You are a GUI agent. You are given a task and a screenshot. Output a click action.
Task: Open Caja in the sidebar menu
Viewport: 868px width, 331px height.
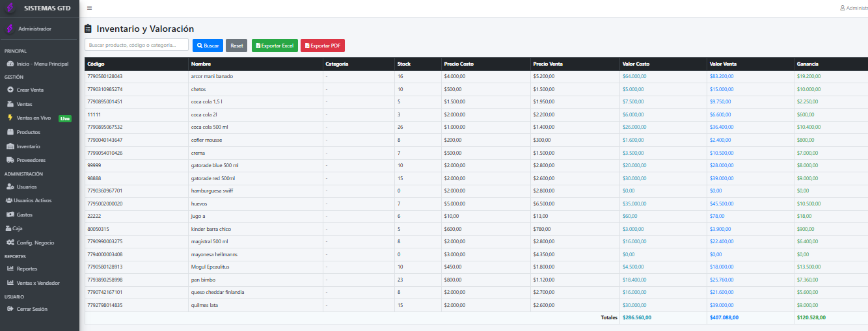click(17, 228)
